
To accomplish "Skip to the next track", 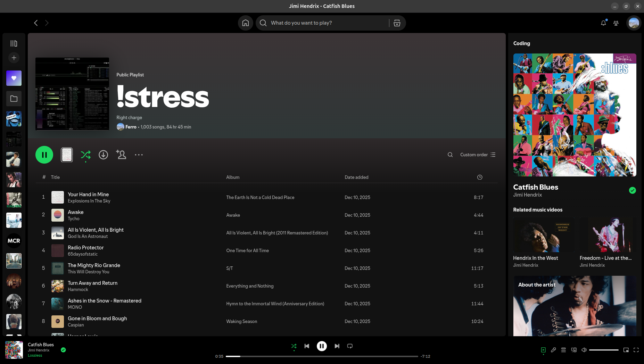I will [x=337, y=346].
